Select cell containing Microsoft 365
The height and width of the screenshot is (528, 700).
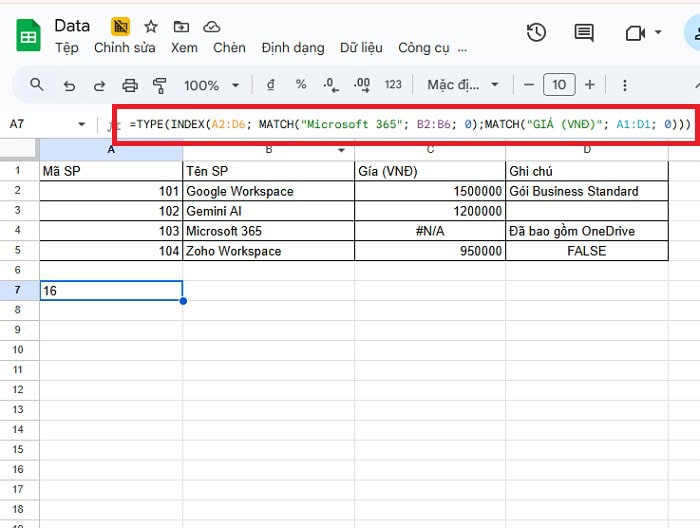[x=268, y=231]
